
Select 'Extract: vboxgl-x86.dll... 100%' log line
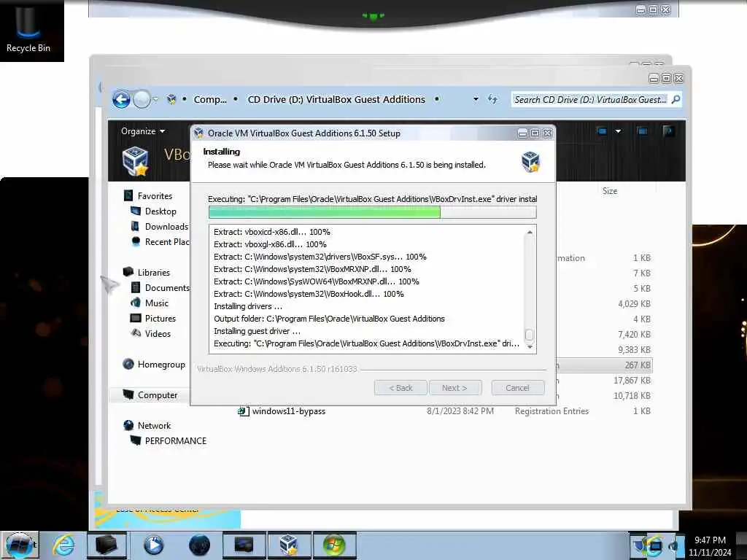[270, 244]
